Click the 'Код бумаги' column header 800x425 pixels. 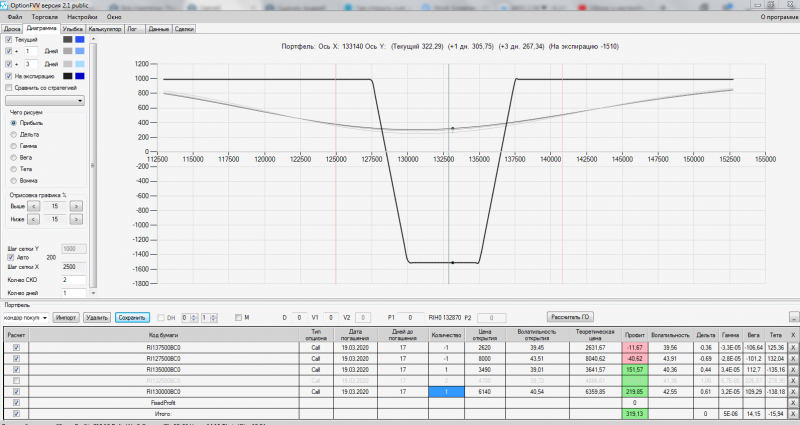163,335
